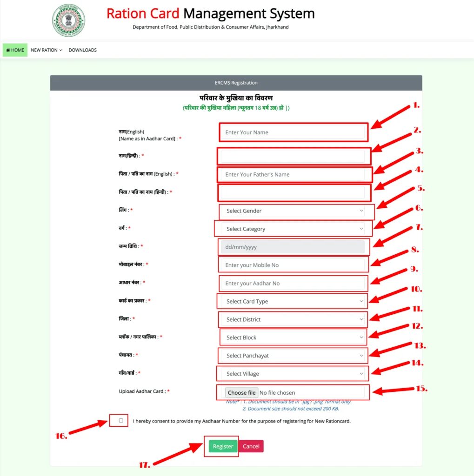Click the Jharkhand government emblem logo
Screen dimensions: 474x476
pyautogui.click(x=68, y=20)
